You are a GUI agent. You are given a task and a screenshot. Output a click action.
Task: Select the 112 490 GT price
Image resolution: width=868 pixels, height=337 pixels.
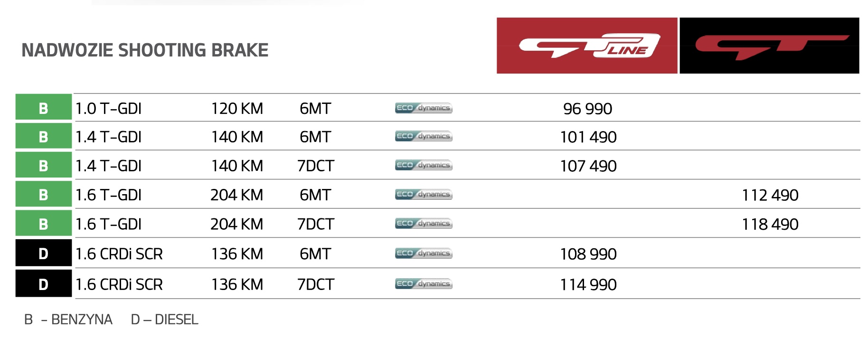click(x=770, y=195)
